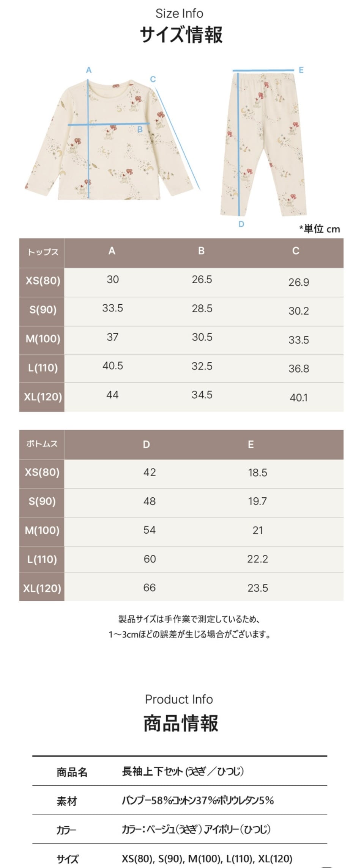Select the ボトムス table header cell

click(42, 444)
